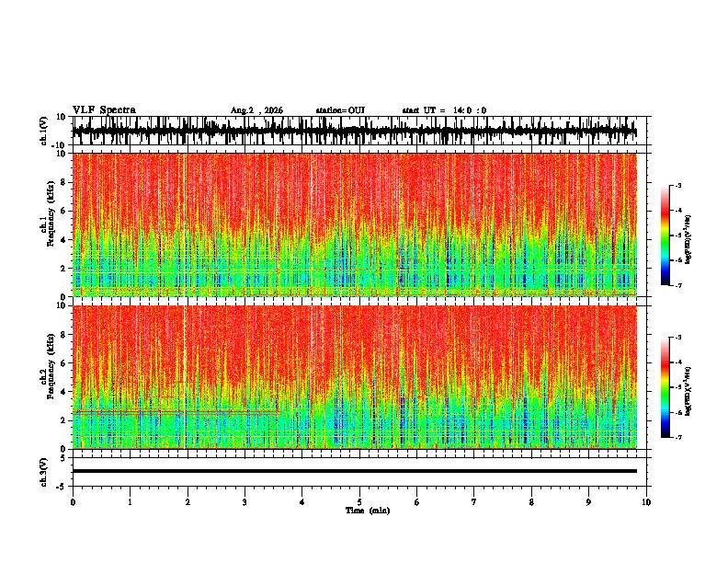Select the '-3' value on ch.2 color scale
The width and height of the screenshot is (728, 563).
(x=677, y=338)
